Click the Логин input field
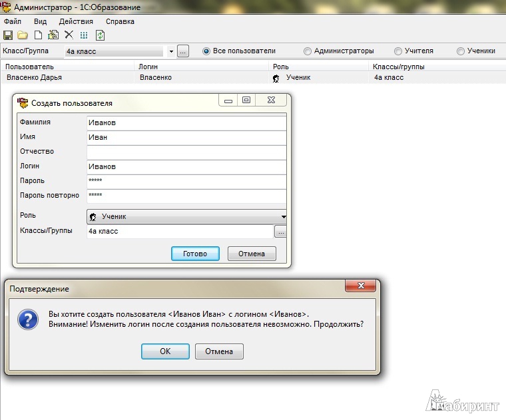The width and height of the screenshot is (506, 420). pyautogui.click(x=186, y=167)
